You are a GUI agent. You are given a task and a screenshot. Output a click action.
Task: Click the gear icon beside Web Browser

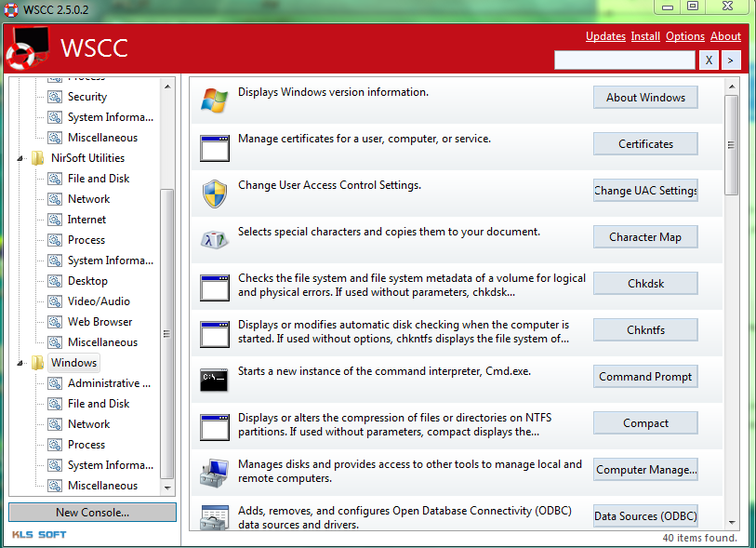[x=55, y=322]
